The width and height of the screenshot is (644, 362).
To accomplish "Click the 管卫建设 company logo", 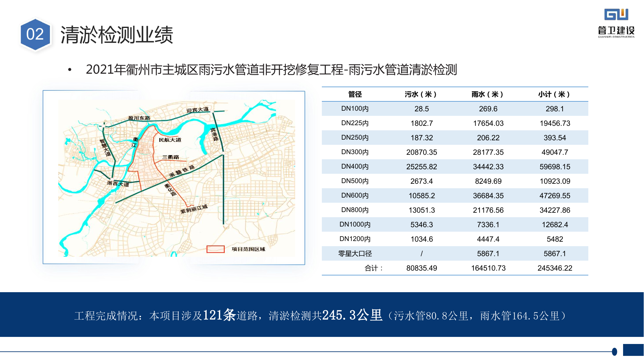I will pos(616,23).
